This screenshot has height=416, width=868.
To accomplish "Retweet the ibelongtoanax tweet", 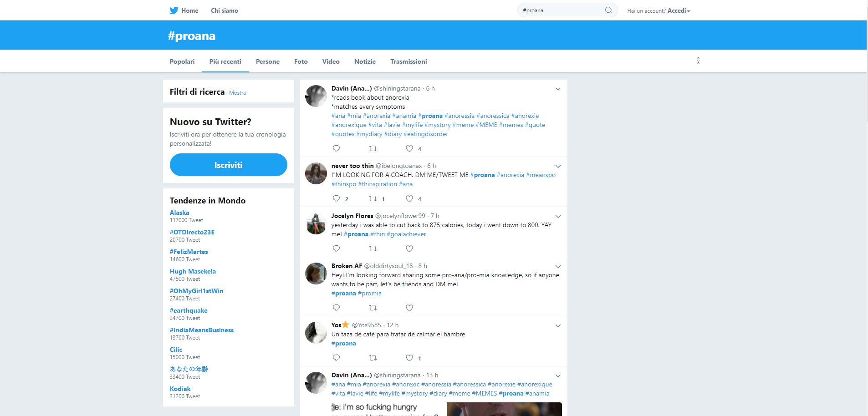I will pos(373,198).
